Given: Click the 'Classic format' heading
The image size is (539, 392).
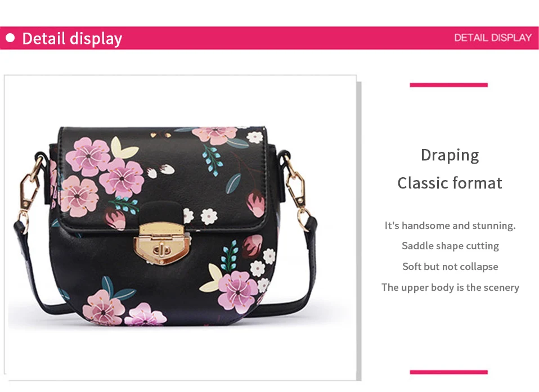Looking at the screenshot, I should pyautogui.click(x=450, y=183).
